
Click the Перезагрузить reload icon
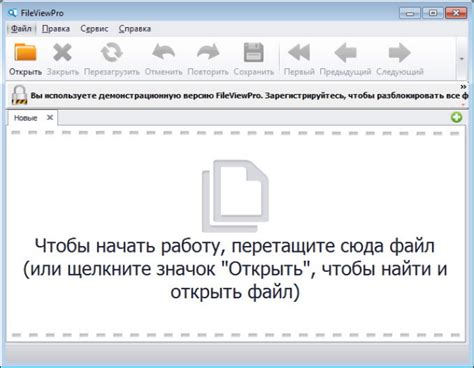point(112,52)
